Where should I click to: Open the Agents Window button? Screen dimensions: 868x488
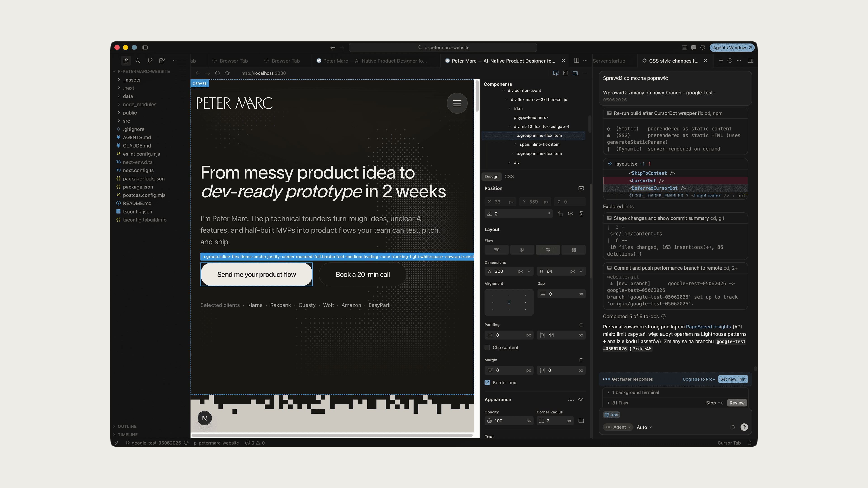732,47
